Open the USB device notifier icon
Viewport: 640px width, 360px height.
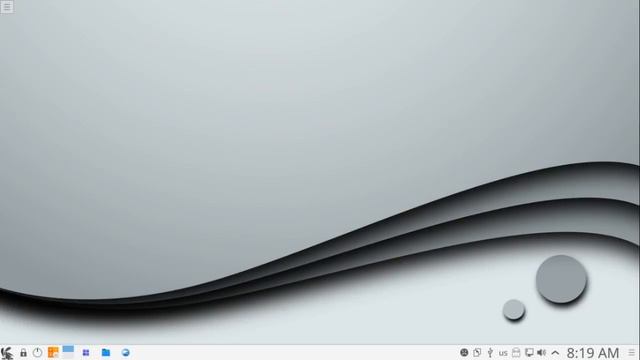click(x=490, y=353)
